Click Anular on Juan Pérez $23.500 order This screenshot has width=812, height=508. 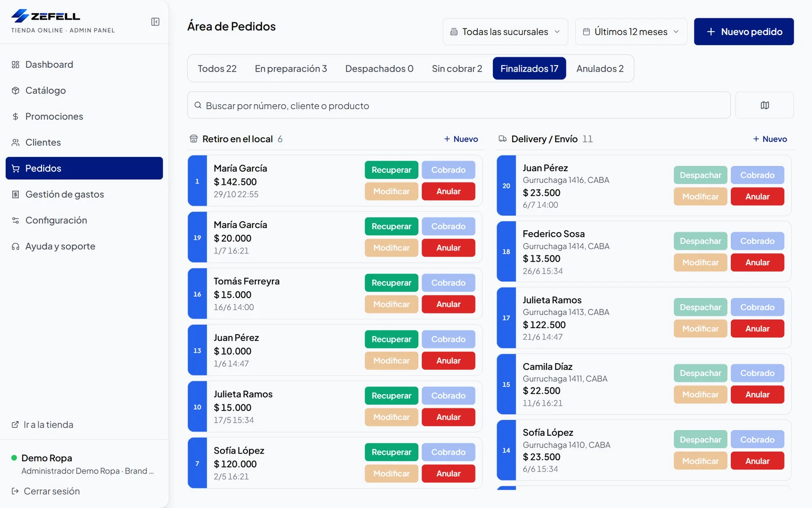pos(757,197)
